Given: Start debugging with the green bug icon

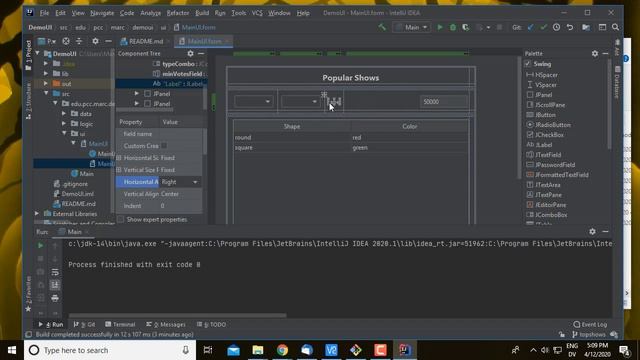Looking at the screenshot, I should 453,27.
